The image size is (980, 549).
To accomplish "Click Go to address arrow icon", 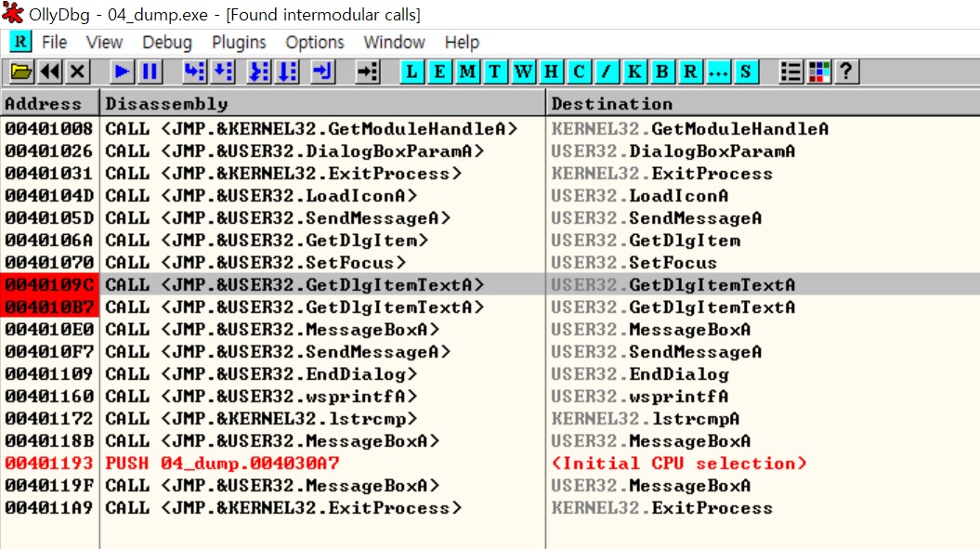I will (368, 72).
